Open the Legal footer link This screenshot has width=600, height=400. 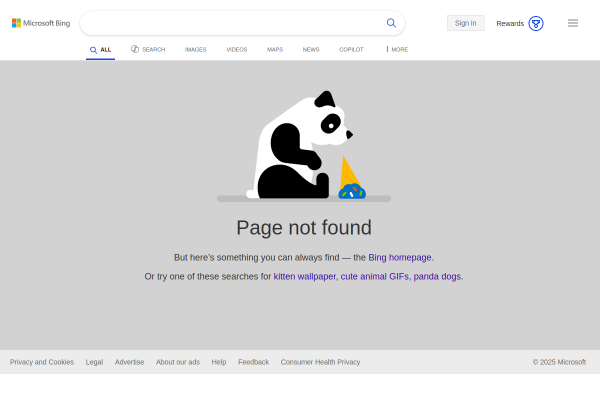point(95,362)
